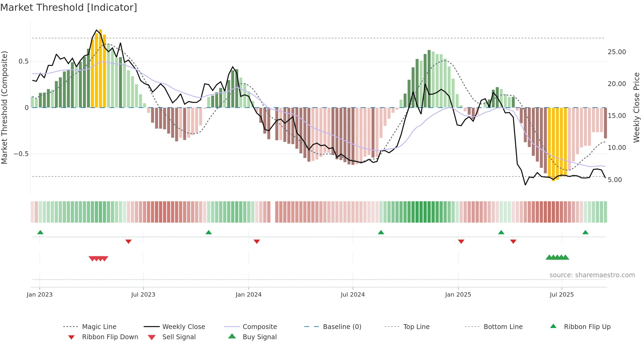Viewport: 644px width, 362px height.
Task: Click the red flip-down marker just after Jan 2025
Action: click(x=461, y=242)
